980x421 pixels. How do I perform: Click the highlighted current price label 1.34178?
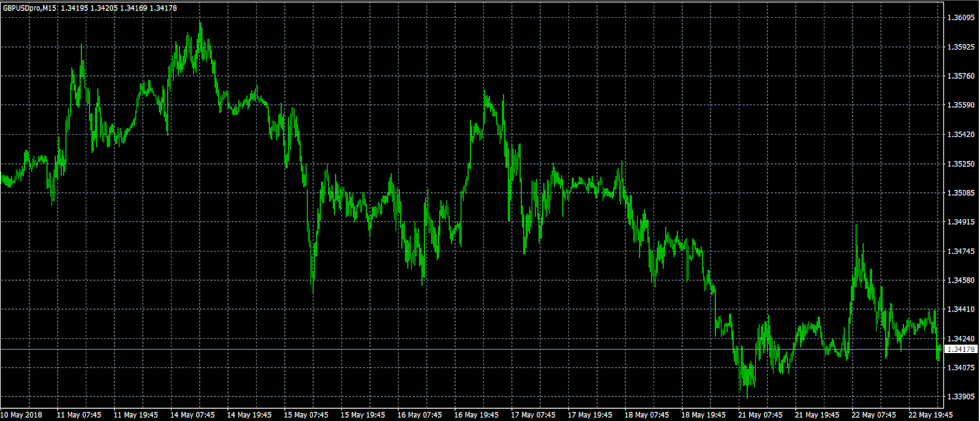click(x=960, y=349)
